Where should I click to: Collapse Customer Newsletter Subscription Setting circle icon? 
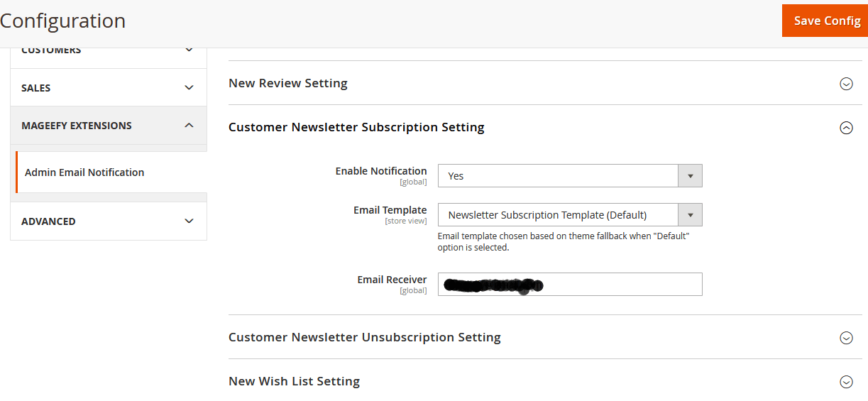(846, 128)
